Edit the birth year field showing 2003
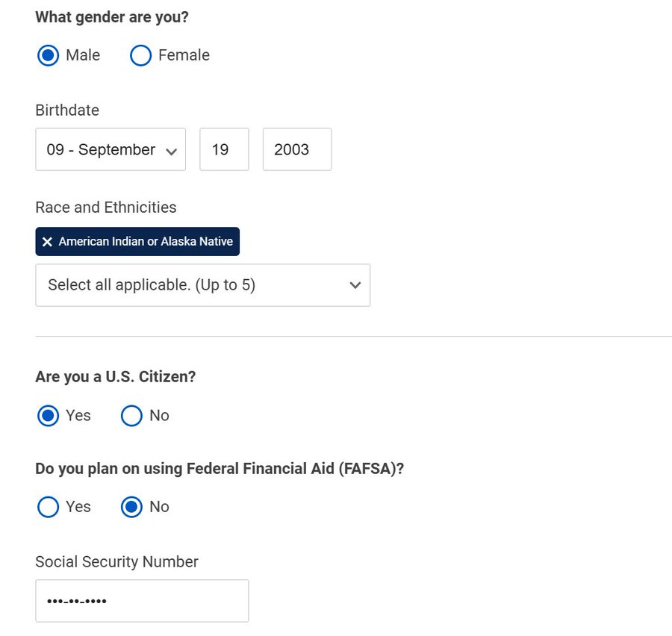This screenshot has height=636, width=672. click(297, 149)
